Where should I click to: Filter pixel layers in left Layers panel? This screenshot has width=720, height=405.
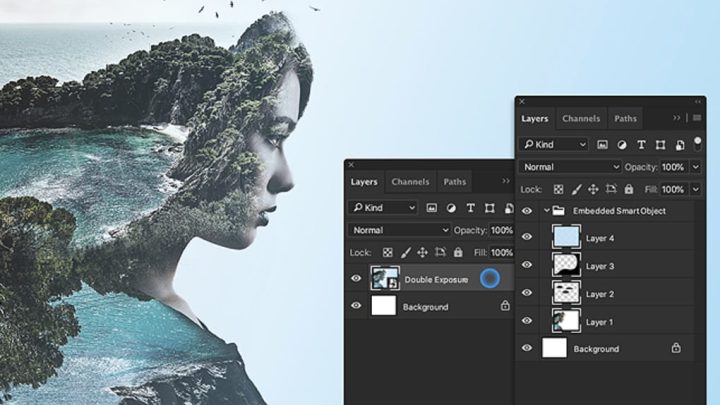432,208
